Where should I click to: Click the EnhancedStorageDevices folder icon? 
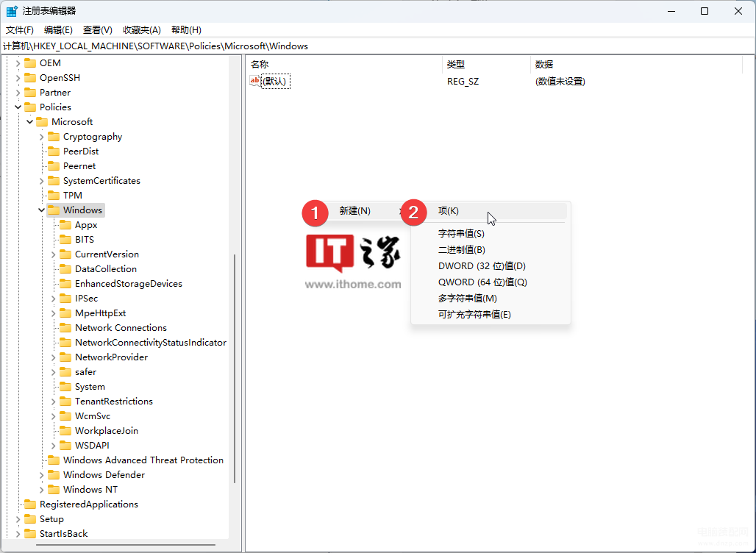tap(65, 284)
